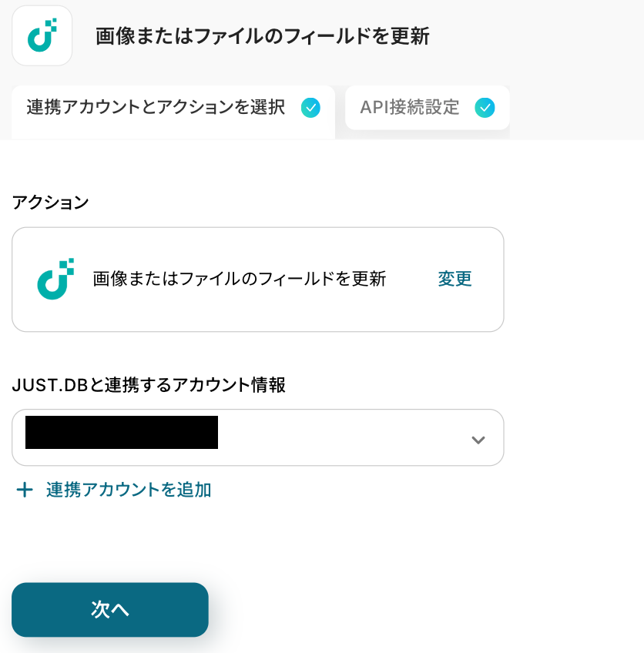Click the checkmark badge beside API接続設定
The image size is (644, 653).
485,108
